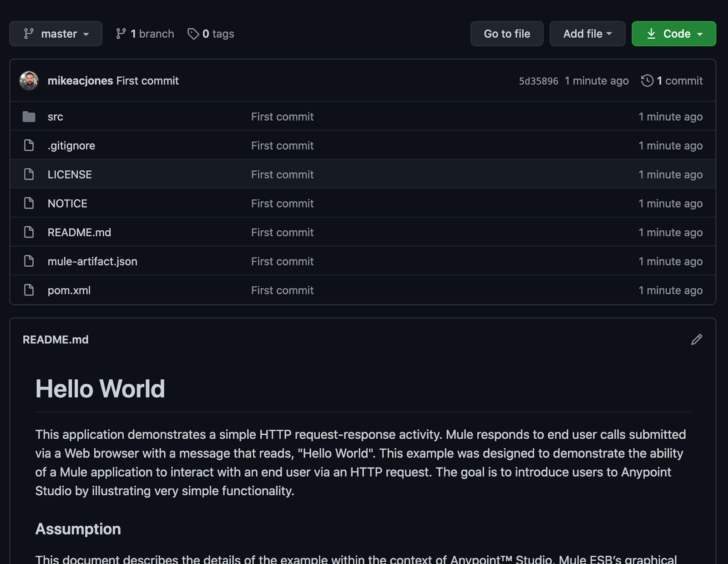Click the src folder icon
The width and height of the screenshot is (728, 564).
tap(29, 117)
